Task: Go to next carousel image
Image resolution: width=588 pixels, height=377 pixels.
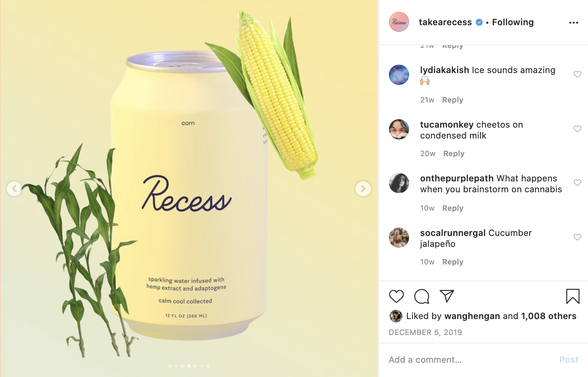Action: [363, 188]
